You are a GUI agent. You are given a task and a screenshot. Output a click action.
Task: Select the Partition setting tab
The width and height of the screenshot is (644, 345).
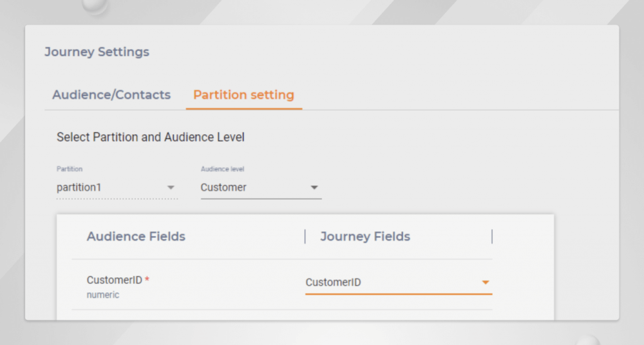click(x=243, y=95)
